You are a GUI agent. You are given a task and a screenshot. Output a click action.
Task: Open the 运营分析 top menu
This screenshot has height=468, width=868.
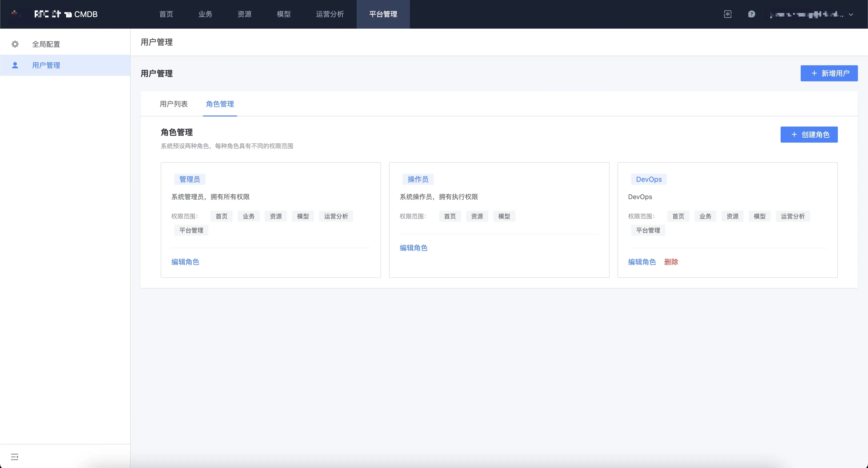[330, 14]
